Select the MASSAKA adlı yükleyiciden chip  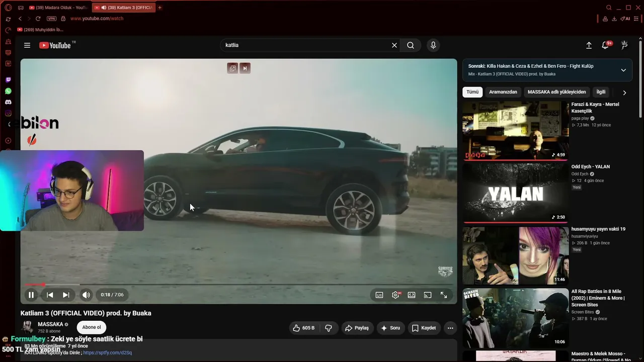[556, 92]
